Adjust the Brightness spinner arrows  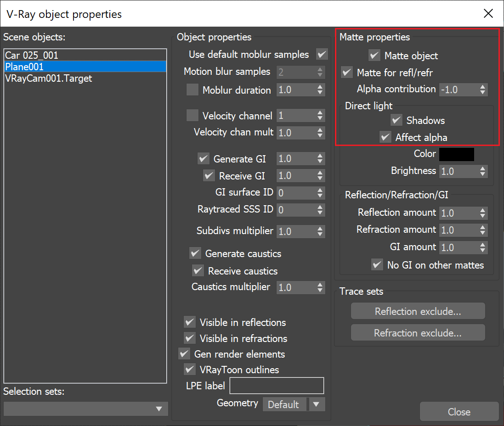[482, 171]
